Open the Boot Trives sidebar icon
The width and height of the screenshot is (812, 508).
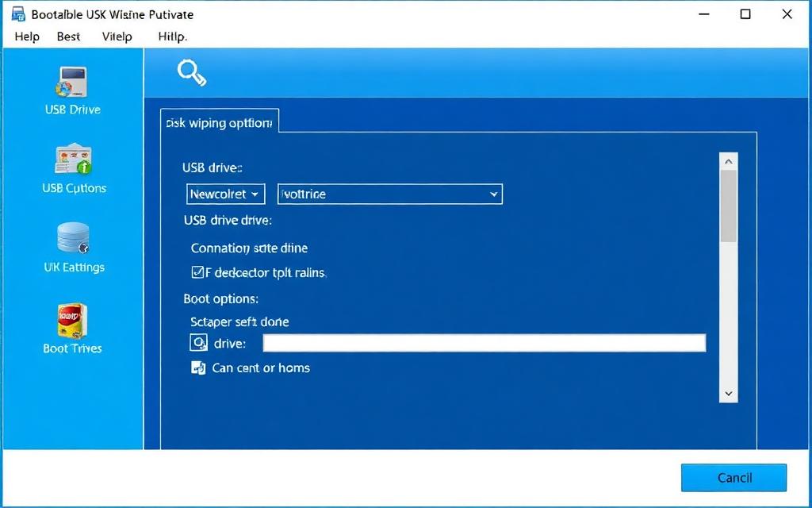coord(72,320)
